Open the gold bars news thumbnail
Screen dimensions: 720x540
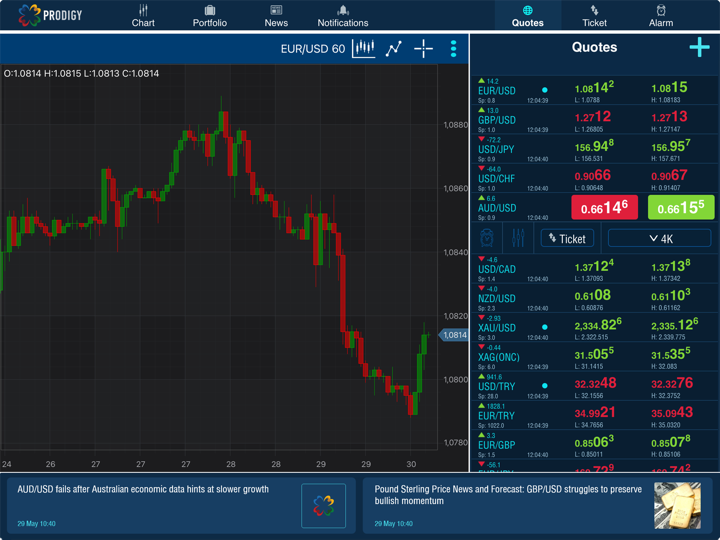[677, 505]
